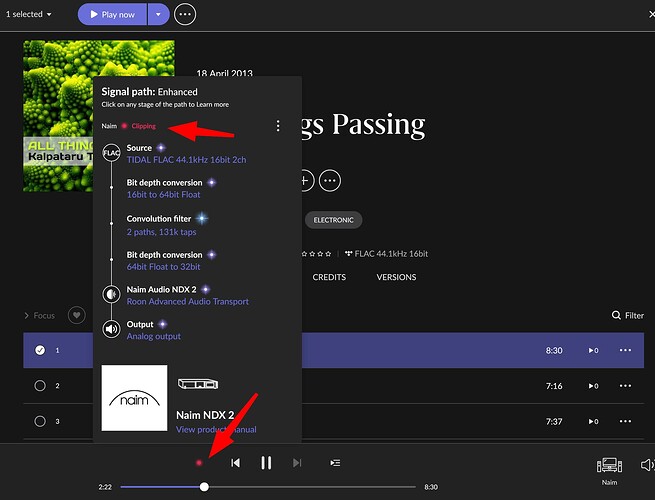
Task: Switch to the VERSIONS tab
Action: pyautogui.click(x=396, y=277)
